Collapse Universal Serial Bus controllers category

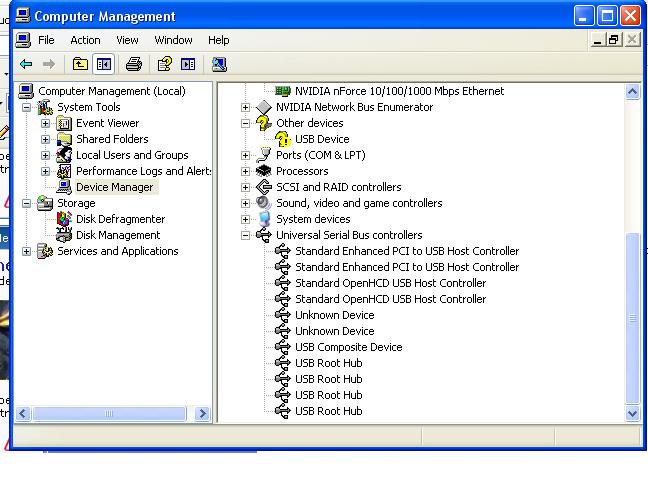click(245, 235)
